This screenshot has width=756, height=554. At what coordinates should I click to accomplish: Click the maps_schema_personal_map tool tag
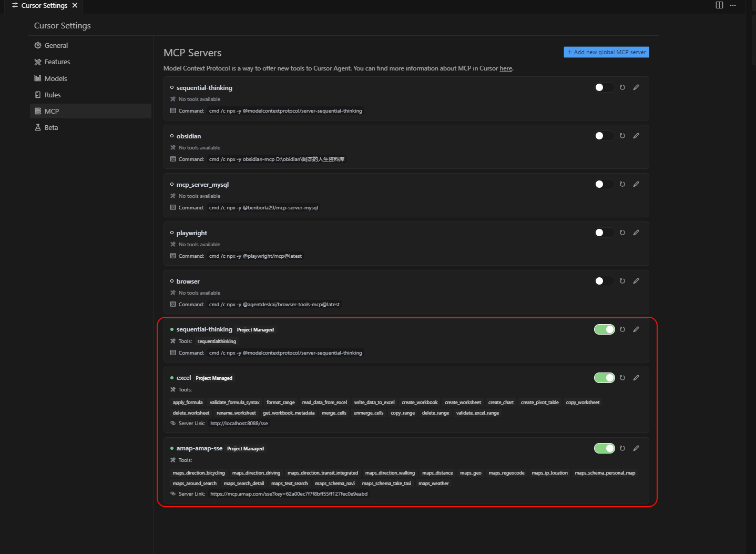605,473
